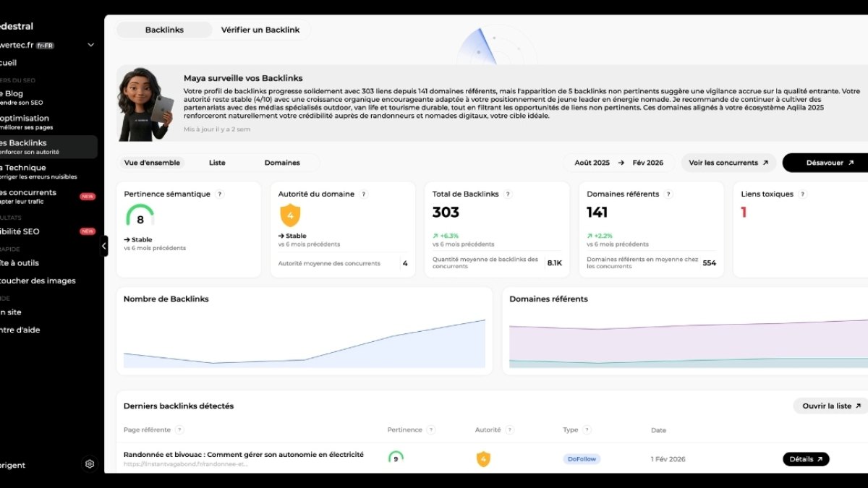
Task: Select the Liste tab
Action: 217,163
